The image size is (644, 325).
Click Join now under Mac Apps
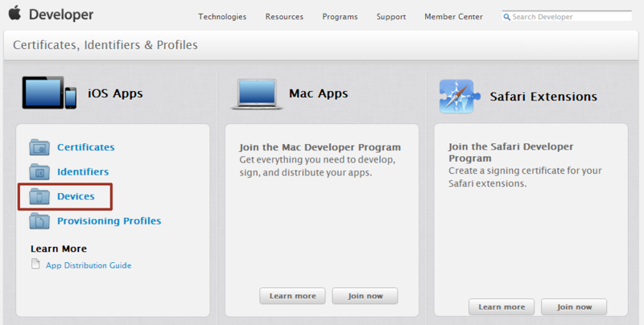365,296
